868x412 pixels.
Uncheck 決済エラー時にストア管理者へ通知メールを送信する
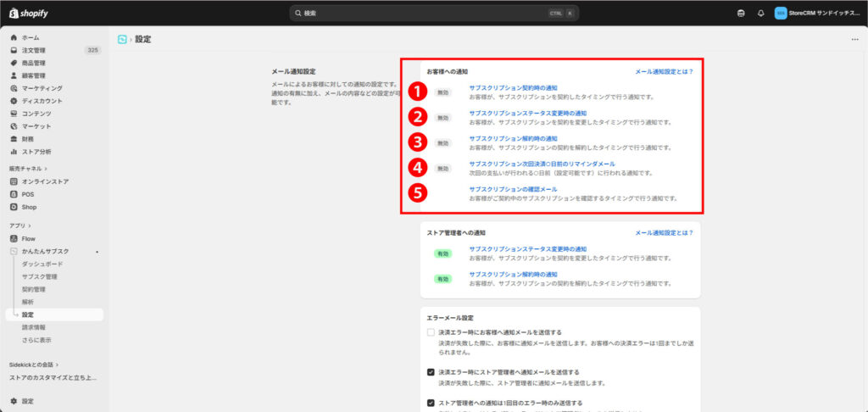click(431, 372)
